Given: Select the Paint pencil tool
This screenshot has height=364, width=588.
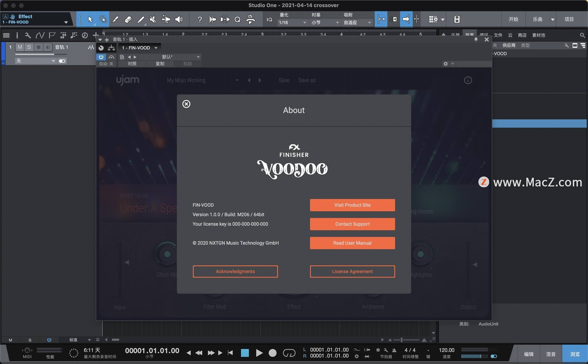Looking at the screenshot, I should pyautogui.click(x=141, y=19).
